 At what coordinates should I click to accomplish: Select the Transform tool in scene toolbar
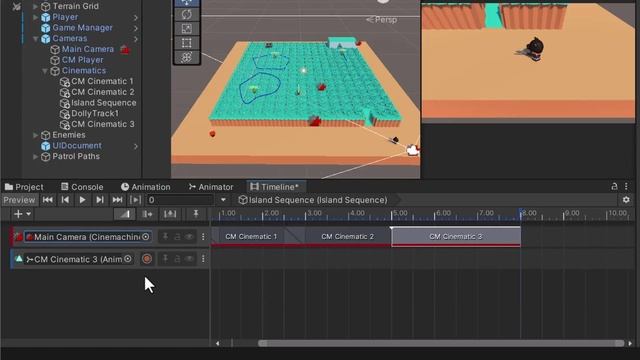coord(187,57)
